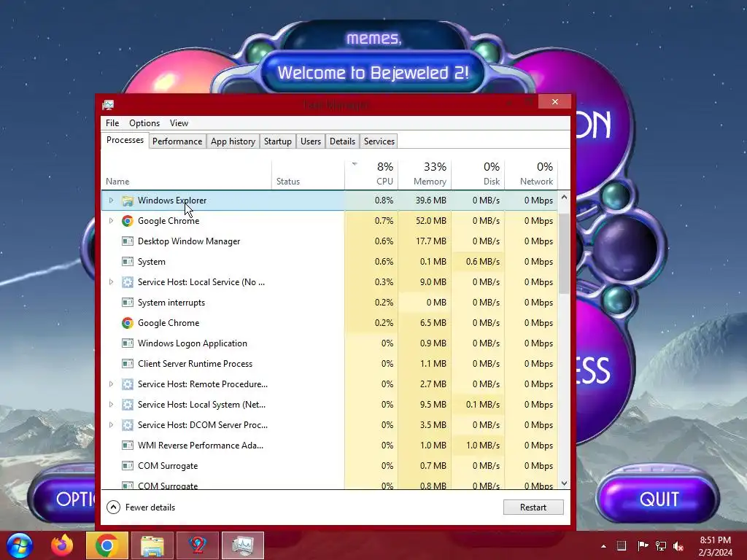Image resolution: width=747 pixels, height=560 pixels.
Task: Expand Service Host: DCOM Server group
Action: [111, 425]
